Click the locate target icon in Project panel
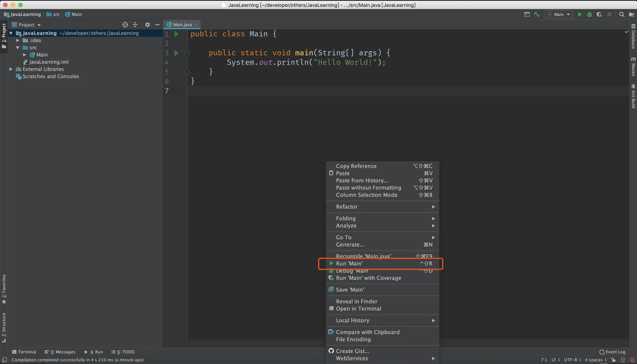The image size is (637, 364). tap(125, 25)
